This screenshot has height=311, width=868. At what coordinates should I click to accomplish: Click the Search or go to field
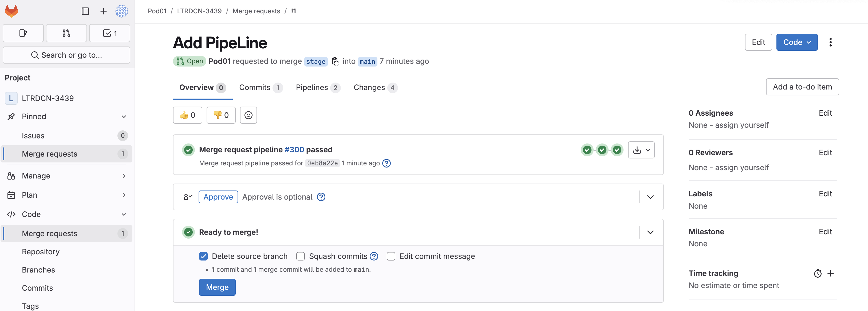click(x=66, y=55)
